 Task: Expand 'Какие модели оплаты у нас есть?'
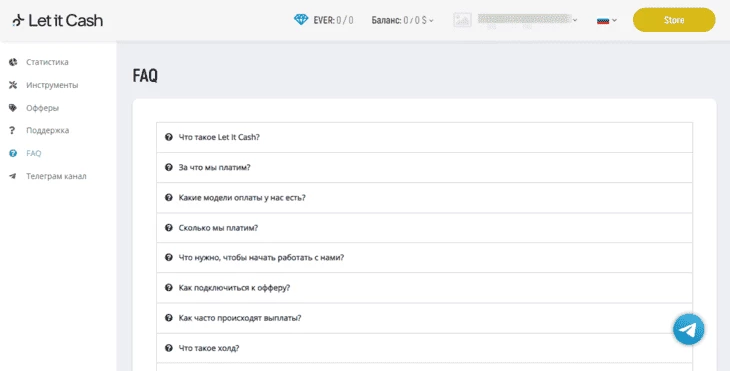click(x=424, y=198)
